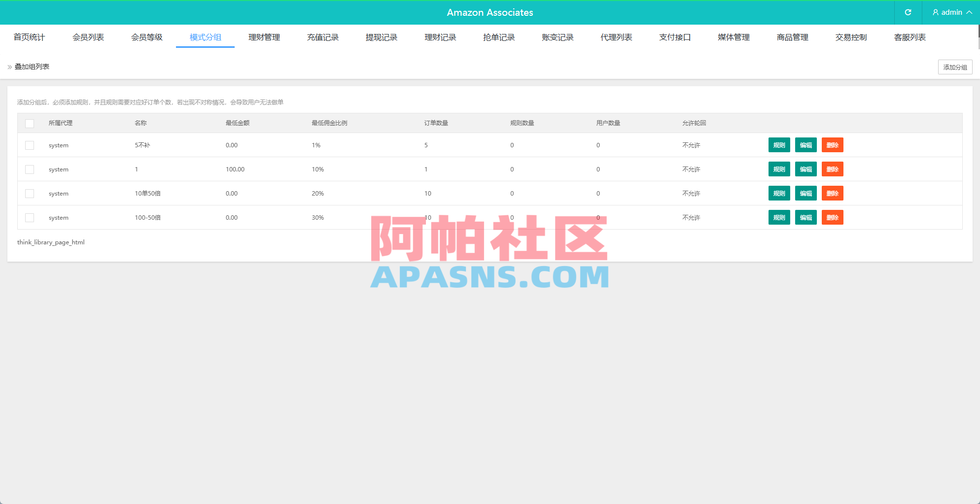The image size is (980, 504).
Task: Click 规则 button for row 5不补
Action: (x=779, y=145)
